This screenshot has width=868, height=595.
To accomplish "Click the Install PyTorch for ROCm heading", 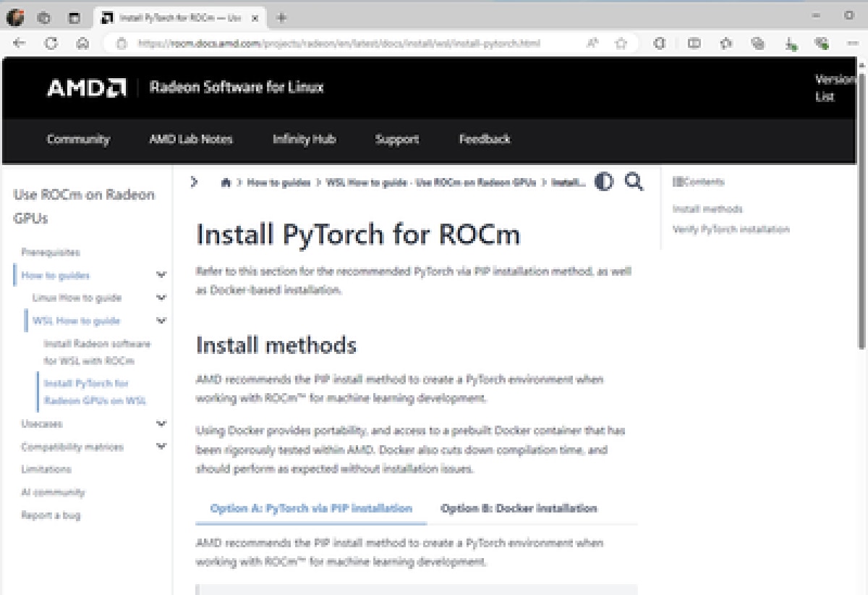I will click(358, 235).
